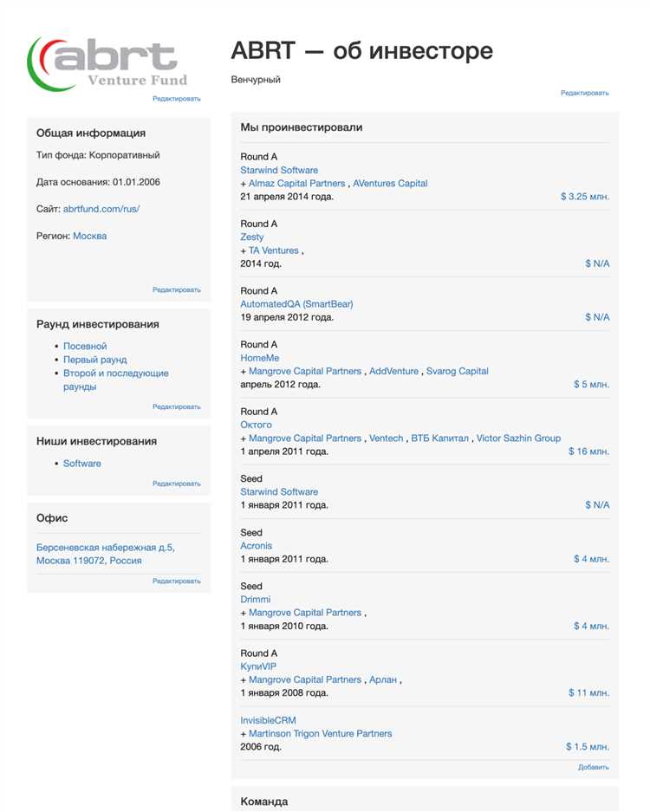Click the Москва region link
650x812 pixels.
(90, 236)
